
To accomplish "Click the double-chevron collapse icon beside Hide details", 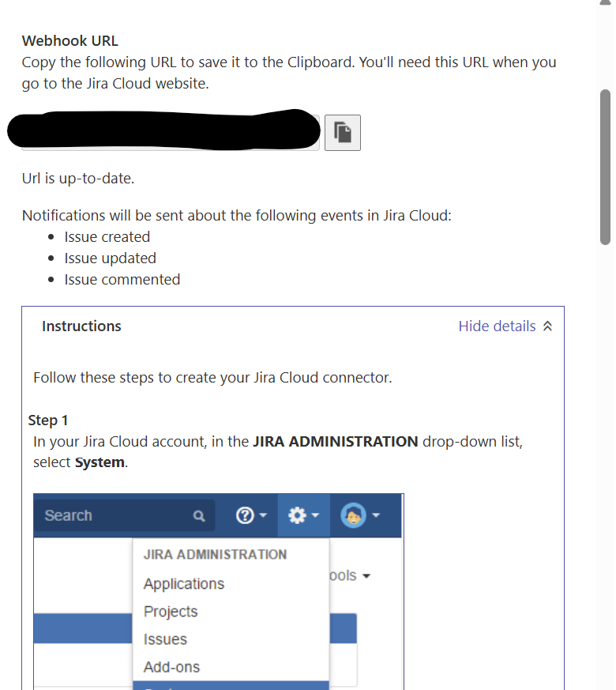I will click(547, 326).
